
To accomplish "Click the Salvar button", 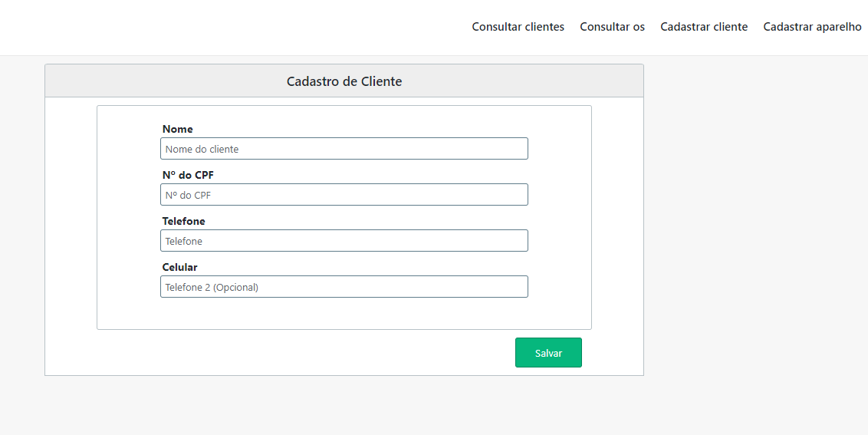I will point(548,353).
